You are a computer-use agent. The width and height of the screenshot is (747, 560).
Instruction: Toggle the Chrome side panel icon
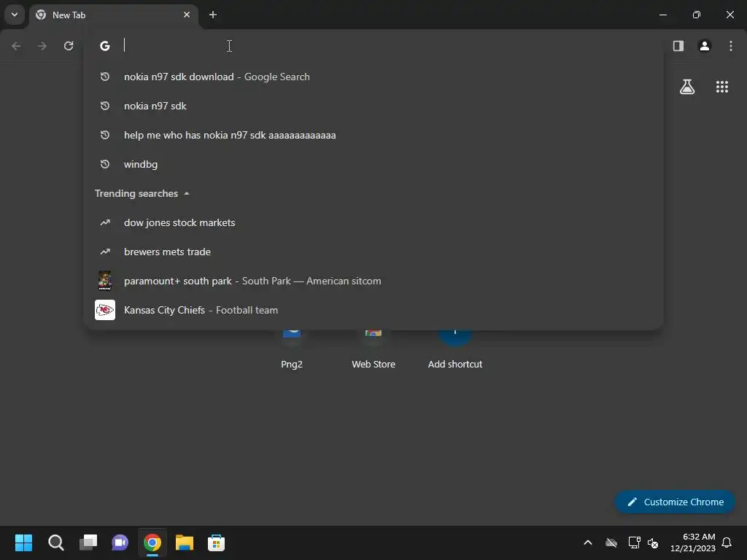pos(678,46)
